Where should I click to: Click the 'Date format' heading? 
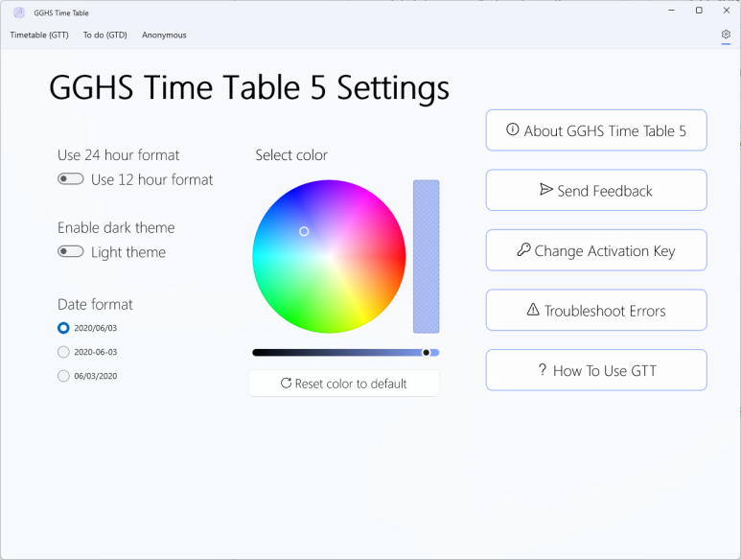pos(95,304)
